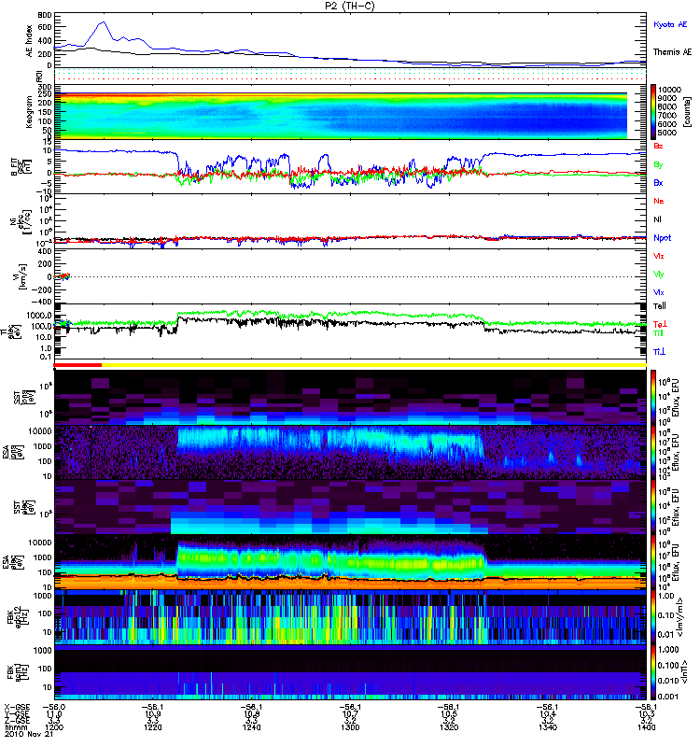The image size is (700, 747).
Task: Click the [counts] unit label of the Keogram bar
Action: (x=687, y=111)
